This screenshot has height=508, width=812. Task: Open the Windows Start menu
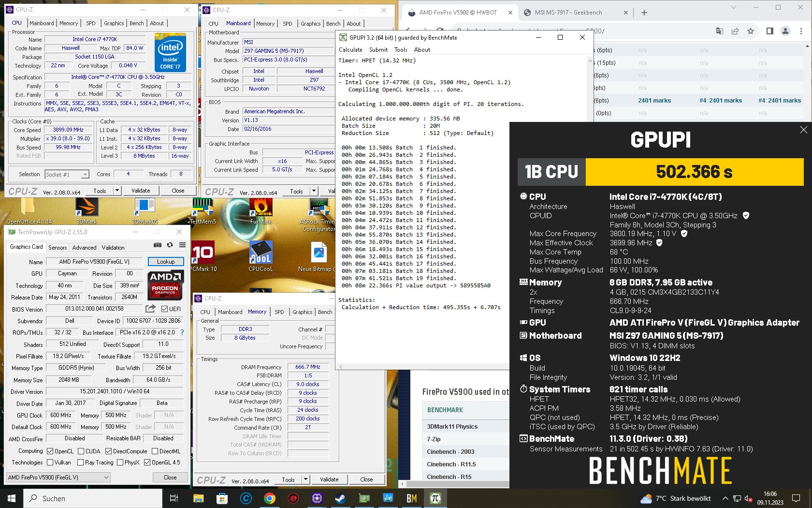point(12,498)
